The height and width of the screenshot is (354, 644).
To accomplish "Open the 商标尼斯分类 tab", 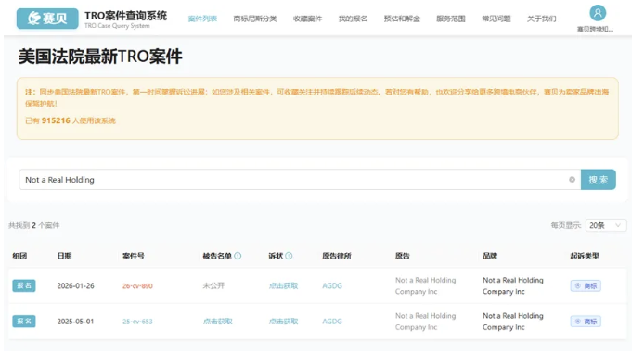I will (x=255, y=19).
